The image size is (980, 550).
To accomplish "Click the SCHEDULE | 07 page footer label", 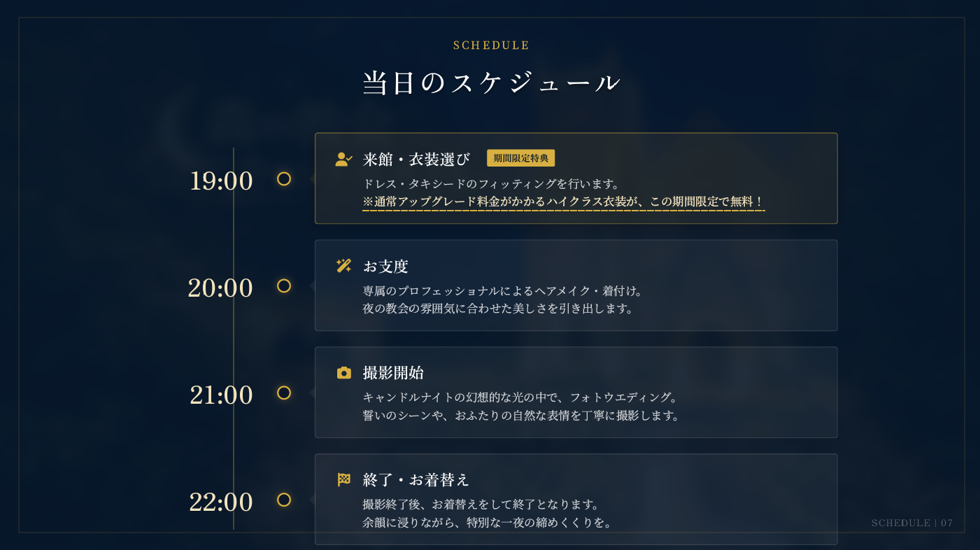I will tap(912, 523).
